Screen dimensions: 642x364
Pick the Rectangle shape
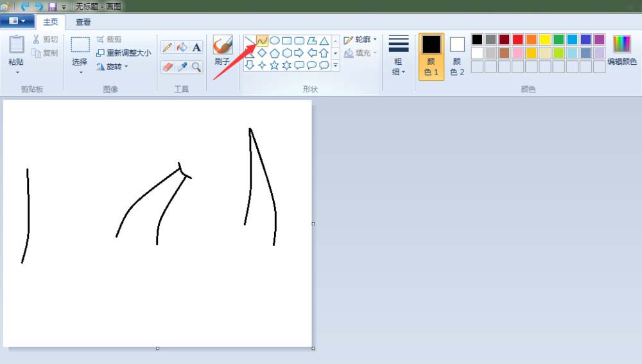tap(287, 40)
